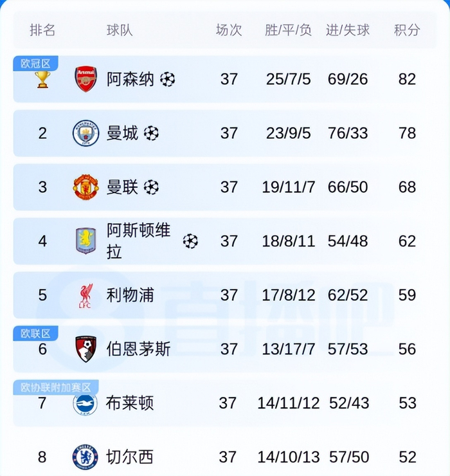Select the 排名 column header
The height and width of the screenshot is (476, 450).
coord(42,30)
